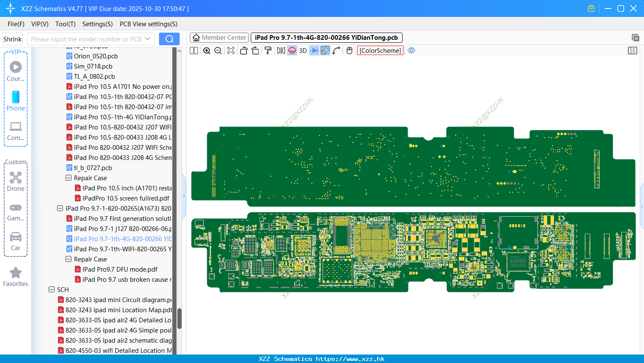Open iPad Pro 10.5-1th-4G YiDianTong file

point(119,117)
